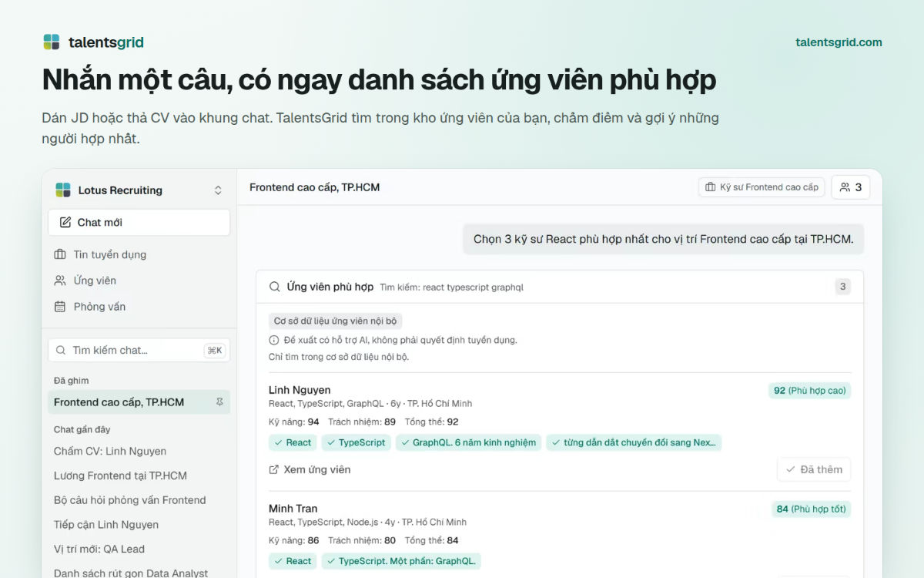Open the candidates count button showing 3

[851, 187]
